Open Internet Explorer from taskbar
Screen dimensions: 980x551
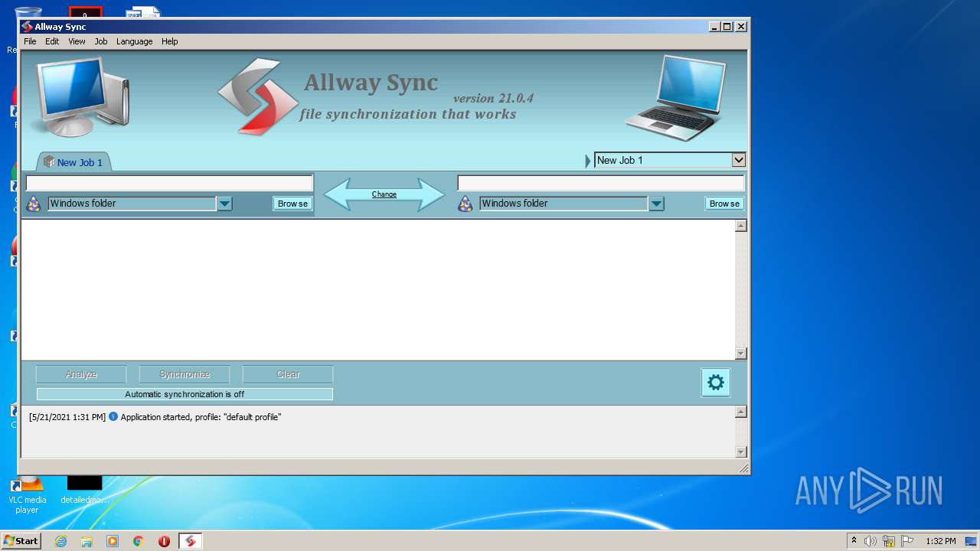pos(60,541)
